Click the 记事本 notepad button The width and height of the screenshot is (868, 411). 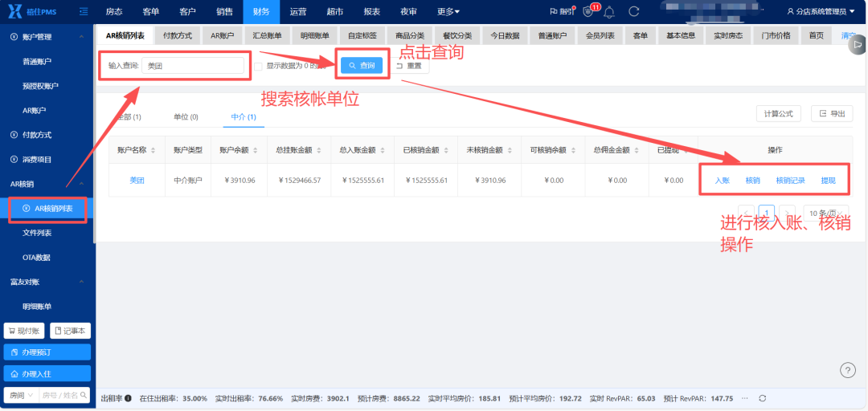[70, 331]
